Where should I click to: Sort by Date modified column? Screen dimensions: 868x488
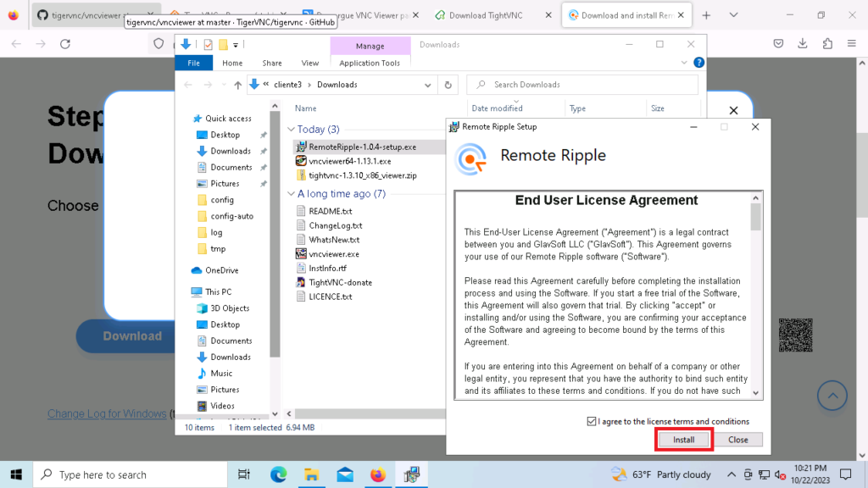point(497,108)
